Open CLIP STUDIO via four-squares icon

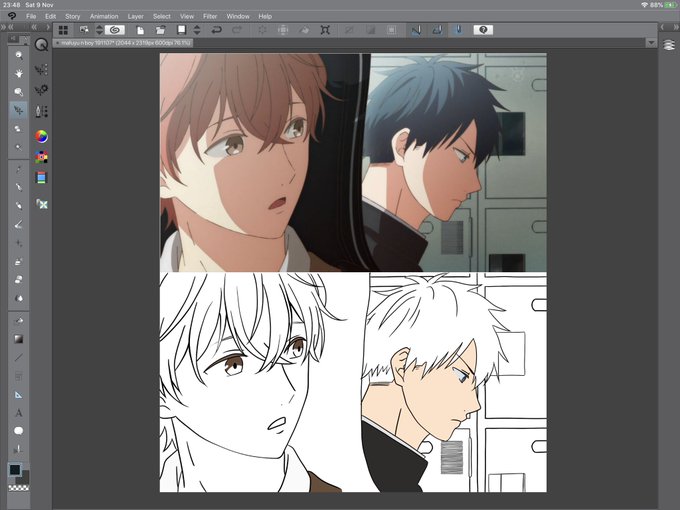[x=63, y=30]
